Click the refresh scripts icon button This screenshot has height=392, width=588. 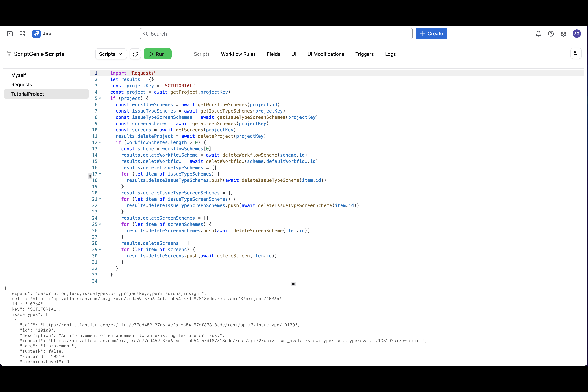[x=135, y=54]
